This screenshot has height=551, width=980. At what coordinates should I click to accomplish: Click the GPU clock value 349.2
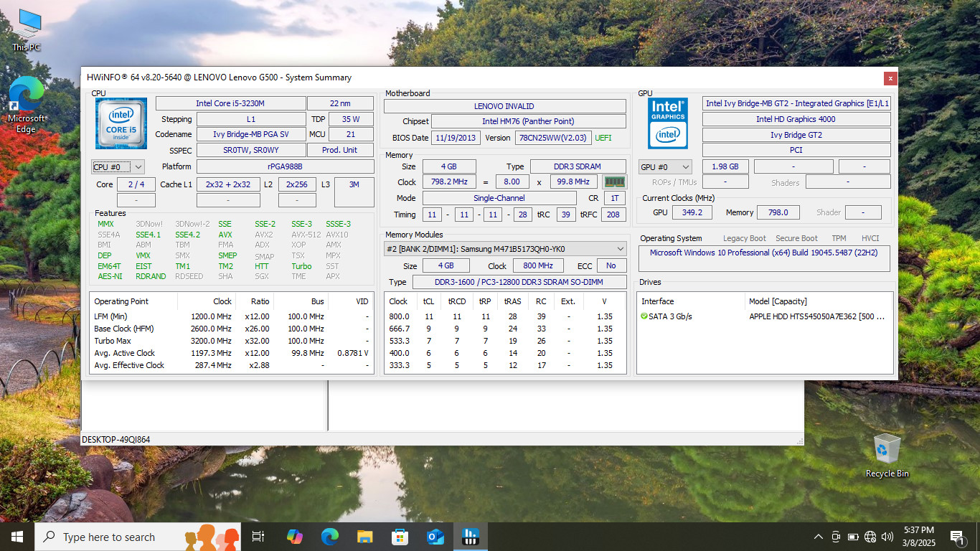click(x=692, y=212)
